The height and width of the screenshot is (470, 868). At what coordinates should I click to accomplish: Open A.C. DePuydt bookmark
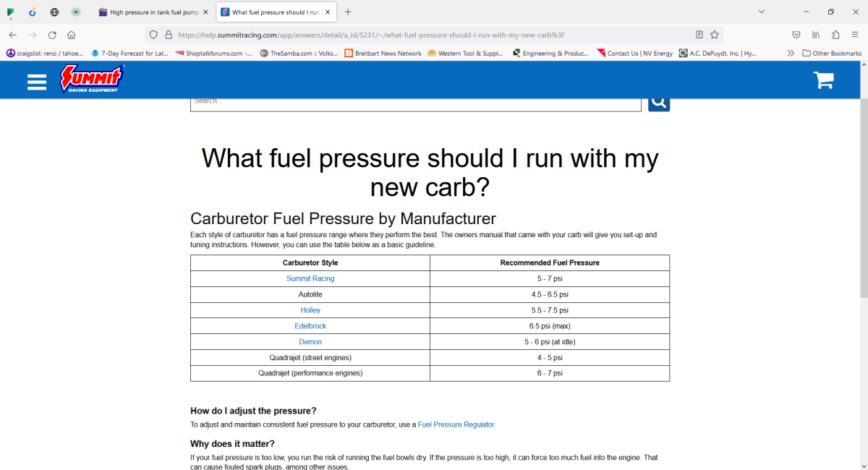[x=718, y=54]
